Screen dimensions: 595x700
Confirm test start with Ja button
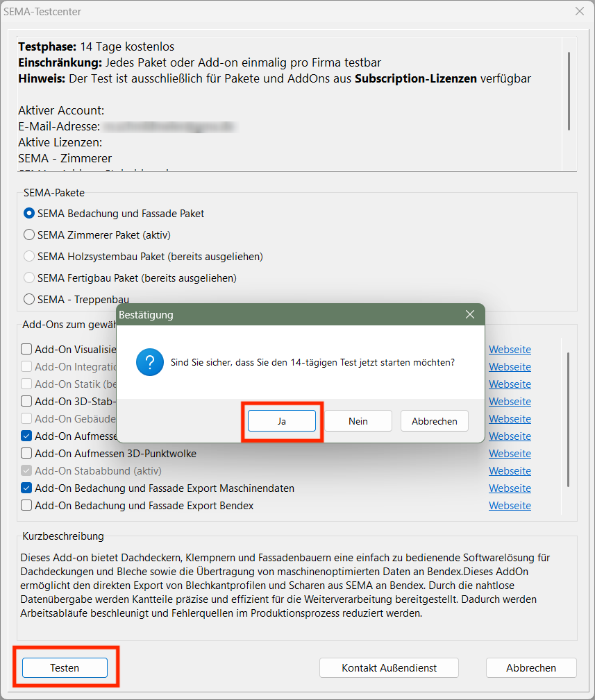281,421
